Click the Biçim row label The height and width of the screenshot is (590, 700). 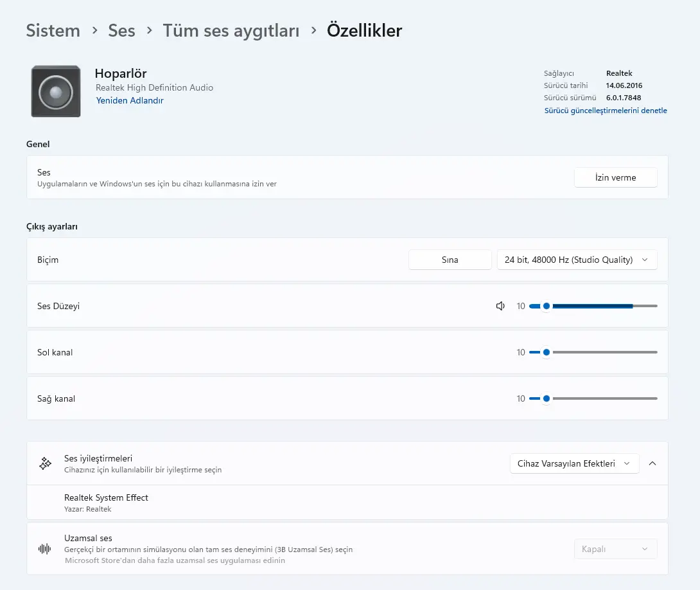click(48, 260)
